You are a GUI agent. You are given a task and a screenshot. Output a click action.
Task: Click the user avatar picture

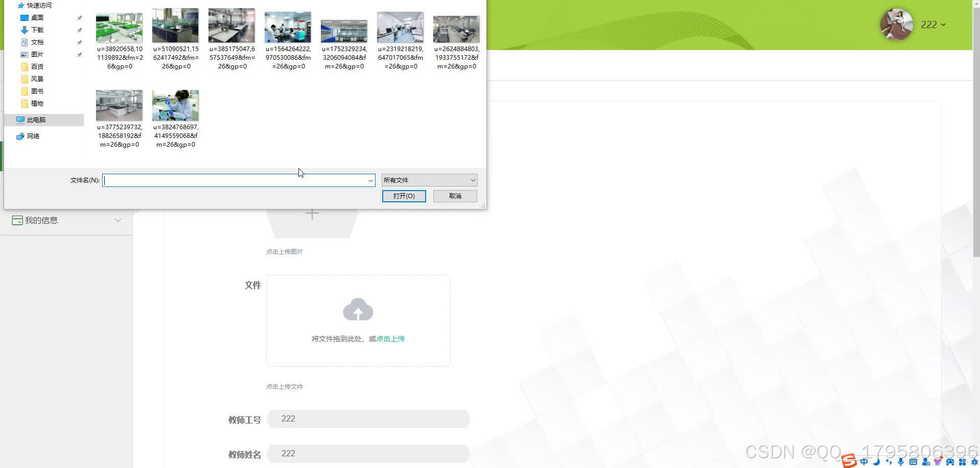tap(896, 24)
